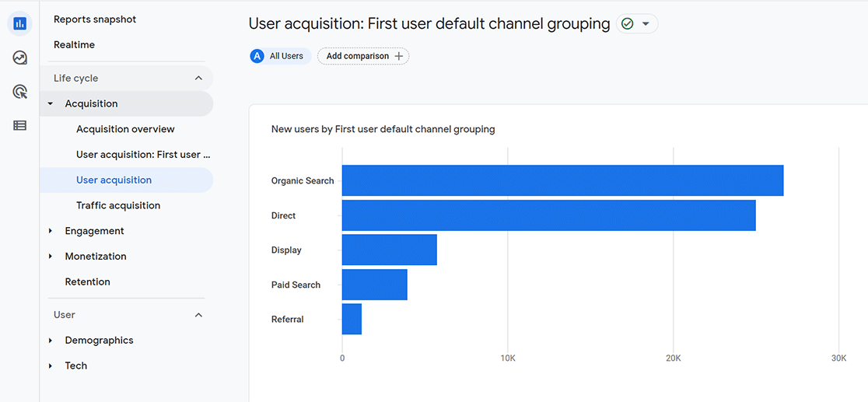The image size is (868, 402).
Task: Open the Realtime report
Action: (x=74, y=45)
